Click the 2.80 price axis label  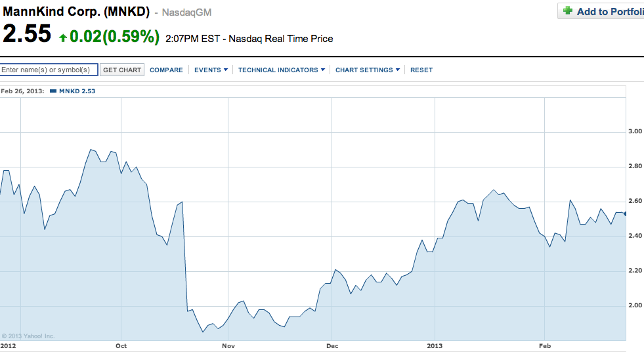(x=635, y=166)
